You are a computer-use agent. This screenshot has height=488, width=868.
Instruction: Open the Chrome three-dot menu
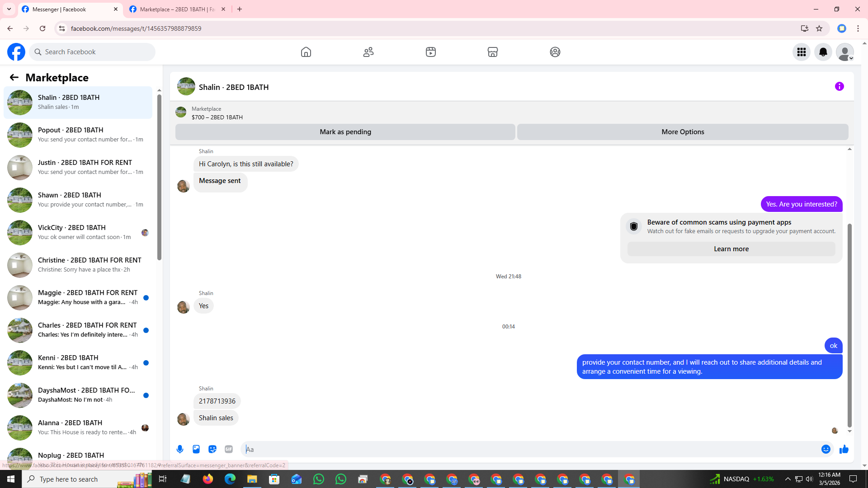point(858,28)
